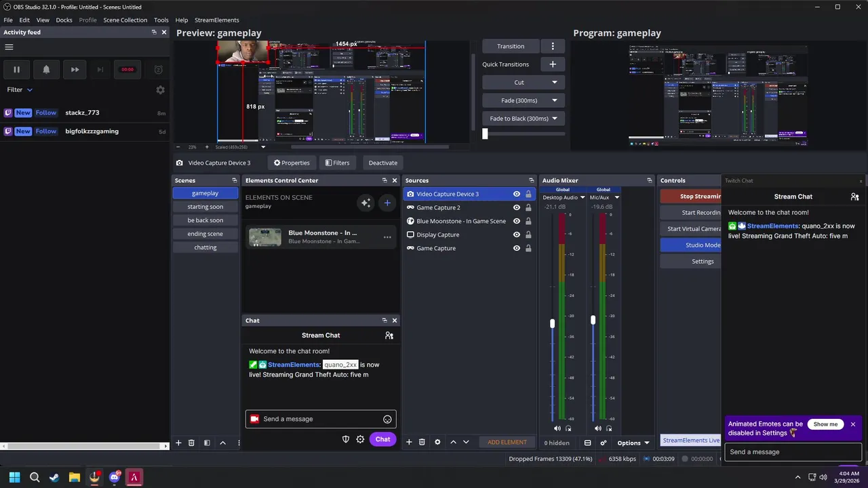Toggle visibility of Video Capture Device 3
This screenshot has height=488, width=868.
click(x=517, y=194)
